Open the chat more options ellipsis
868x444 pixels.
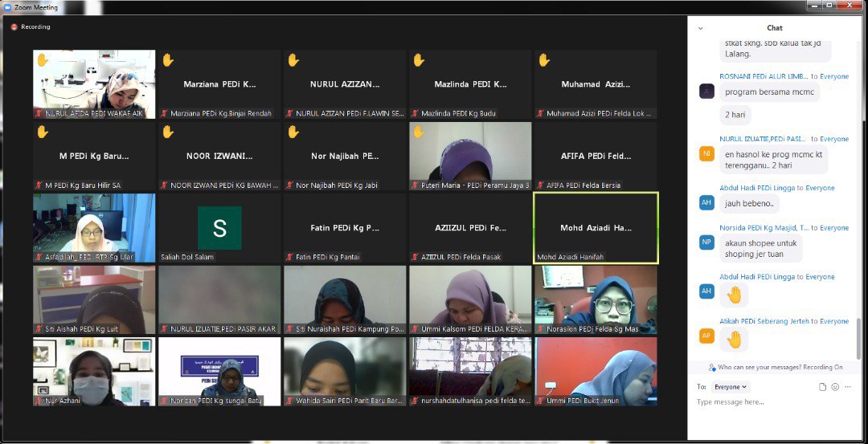click(x=848, y=387)
